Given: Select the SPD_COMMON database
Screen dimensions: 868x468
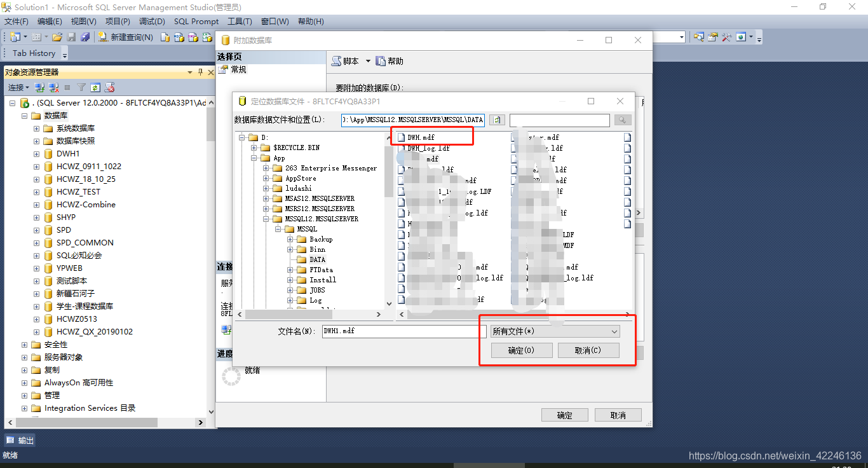Looking at the screenshot, I should coord(85,243).
